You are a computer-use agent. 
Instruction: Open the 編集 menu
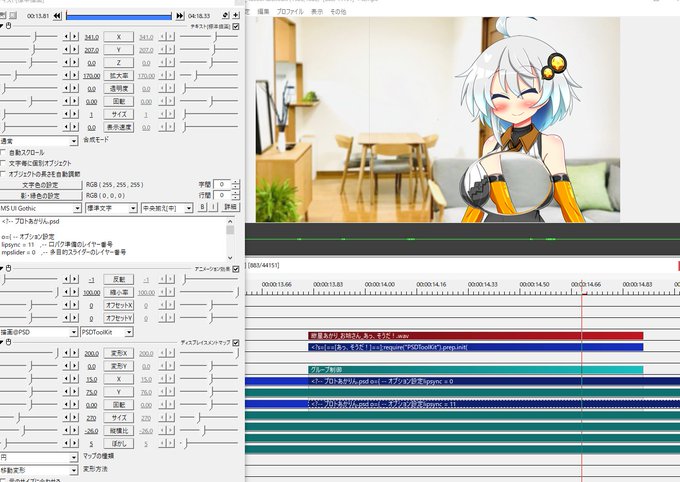point(263,12)
